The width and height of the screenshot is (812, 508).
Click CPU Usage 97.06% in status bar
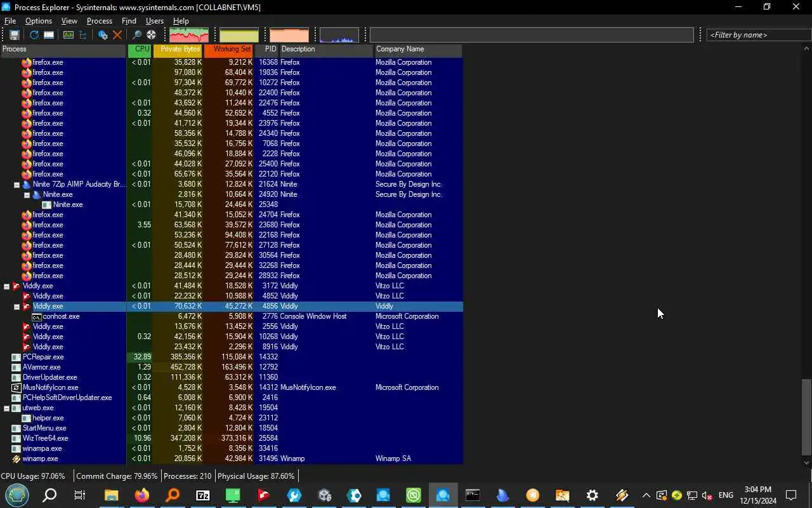click(33, 476)
